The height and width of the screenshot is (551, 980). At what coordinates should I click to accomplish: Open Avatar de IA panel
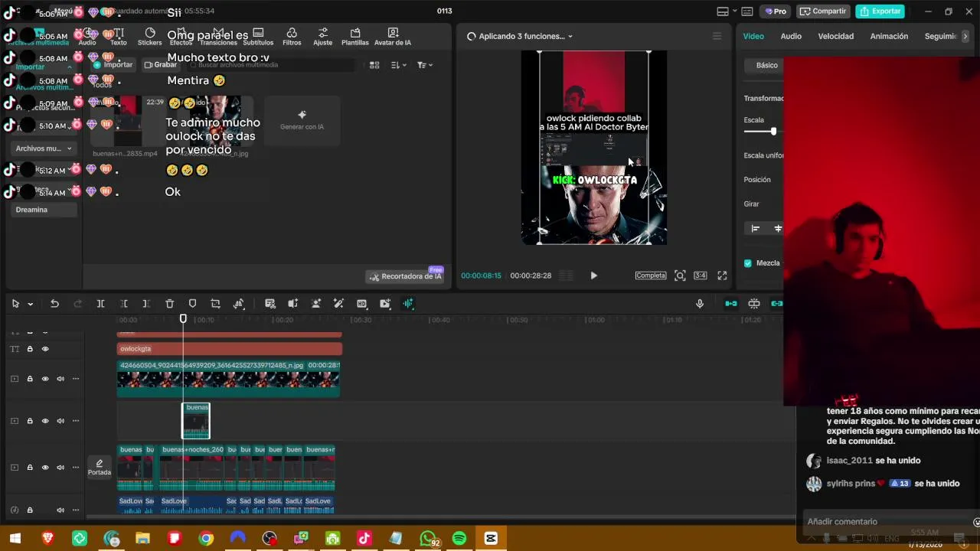click(393, 36)
